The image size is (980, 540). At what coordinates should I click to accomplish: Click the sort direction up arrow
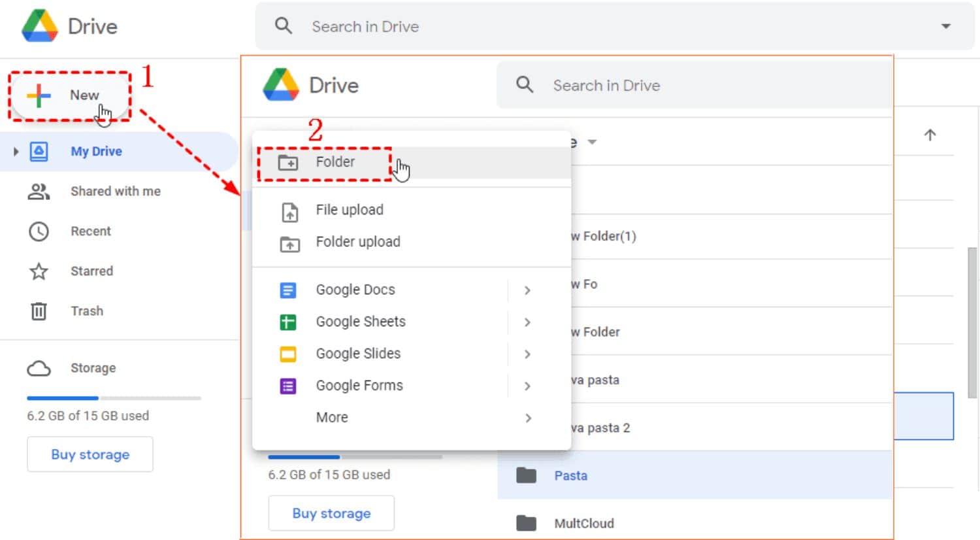[x=930, y=135]
